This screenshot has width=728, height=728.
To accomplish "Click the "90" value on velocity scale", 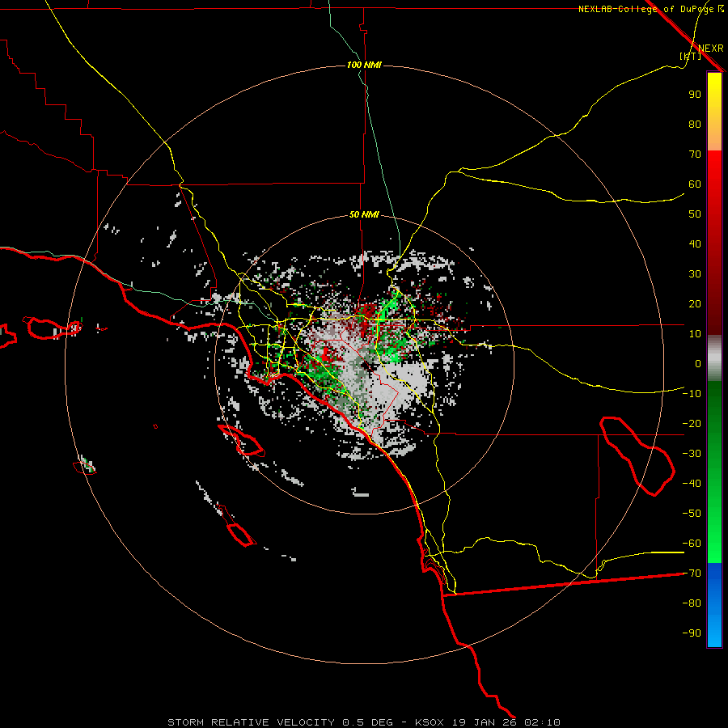I will click(x=695, y=95).
